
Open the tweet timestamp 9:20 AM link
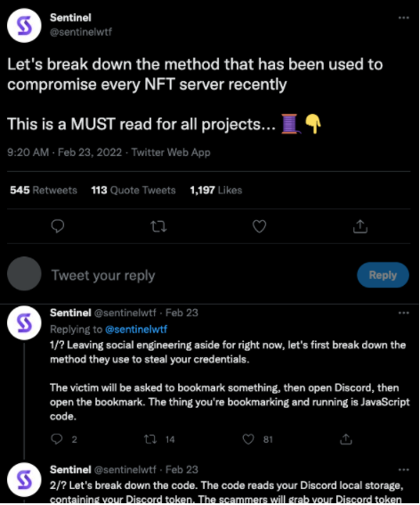point(28,152)
